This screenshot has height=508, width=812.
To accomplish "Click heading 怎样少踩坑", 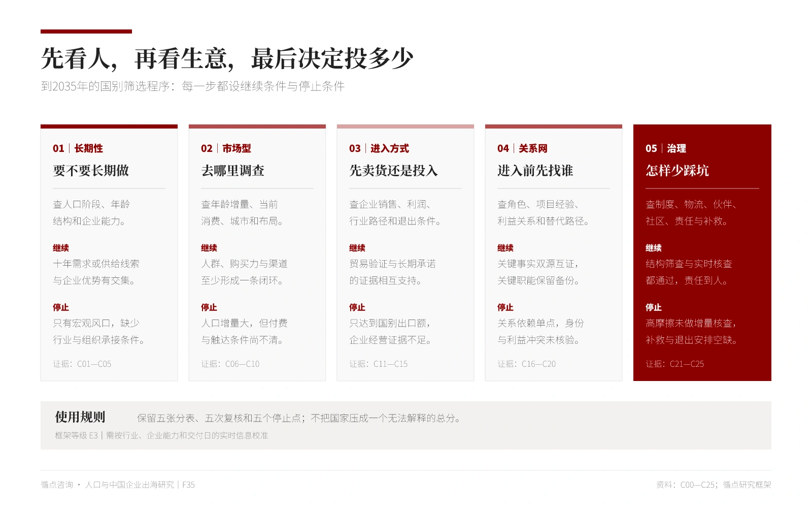I will [678, 171].
